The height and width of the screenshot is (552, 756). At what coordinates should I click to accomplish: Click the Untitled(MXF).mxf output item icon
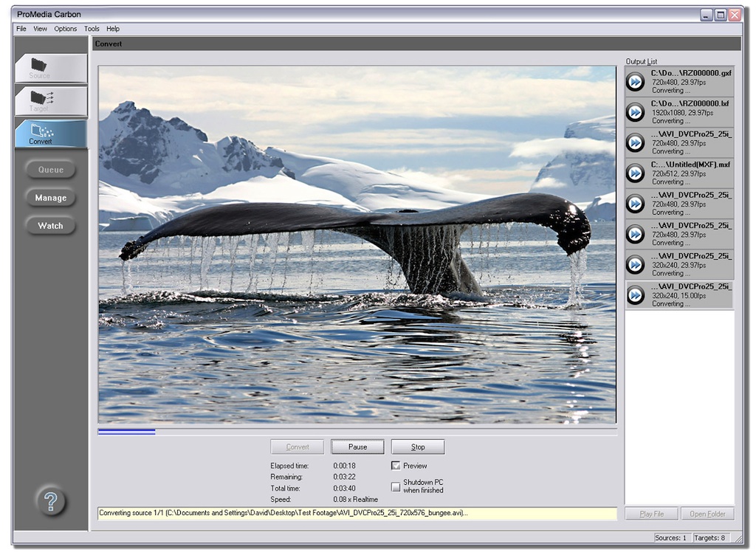click(x=636, y=173)
